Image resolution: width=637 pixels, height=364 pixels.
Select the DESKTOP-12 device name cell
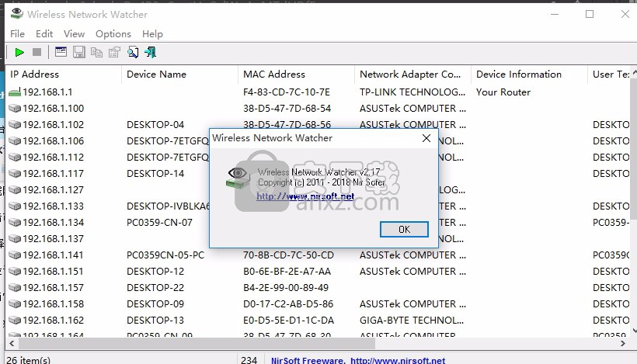pyautogui.click(x=155, y=271)
